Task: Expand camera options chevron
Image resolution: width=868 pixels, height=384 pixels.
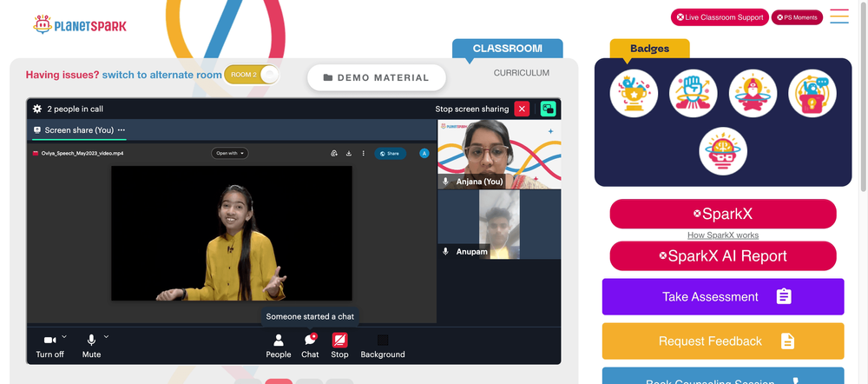Action: point(64,336)
